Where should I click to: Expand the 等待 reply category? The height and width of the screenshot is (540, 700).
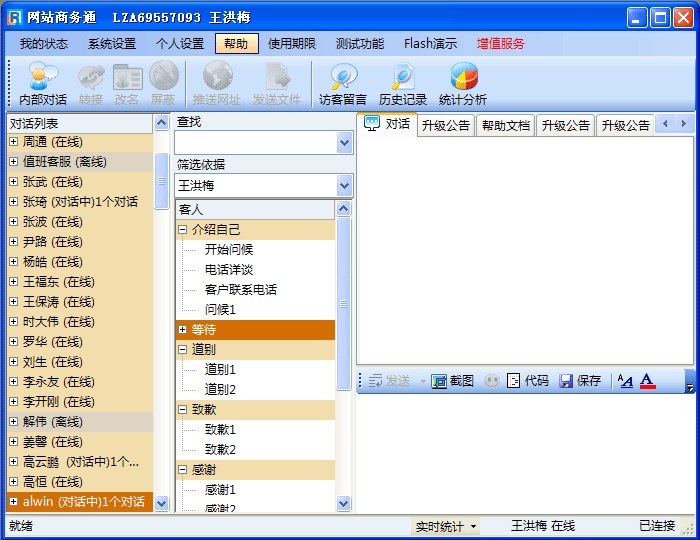coord(183,330)
